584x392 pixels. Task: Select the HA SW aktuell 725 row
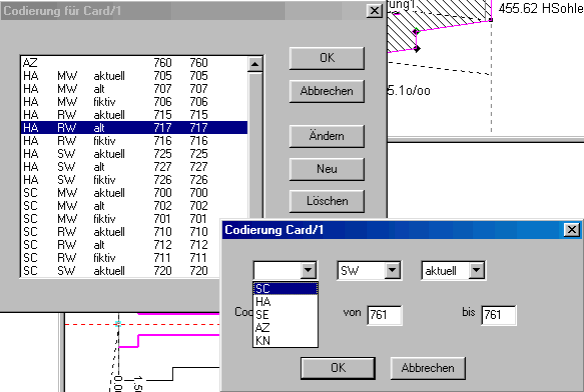tap(134, 154)
